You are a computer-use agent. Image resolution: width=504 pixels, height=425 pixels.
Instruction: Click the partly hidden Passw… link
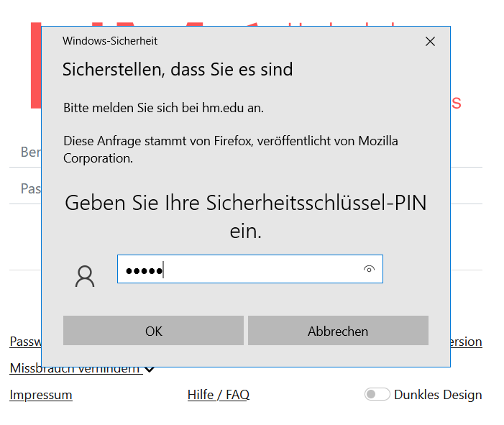point(25,342)
